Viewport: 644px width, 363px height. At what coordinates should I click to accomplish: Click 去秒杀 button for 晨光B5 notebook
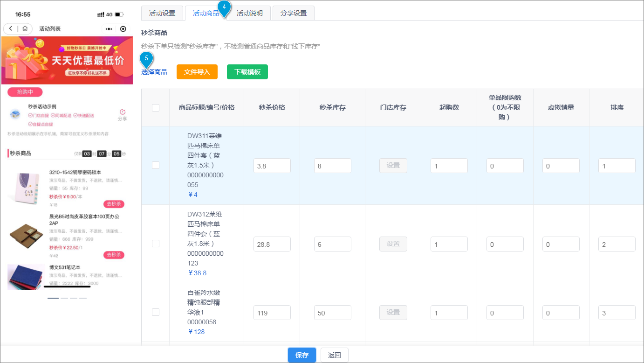[x=114, y=255]
